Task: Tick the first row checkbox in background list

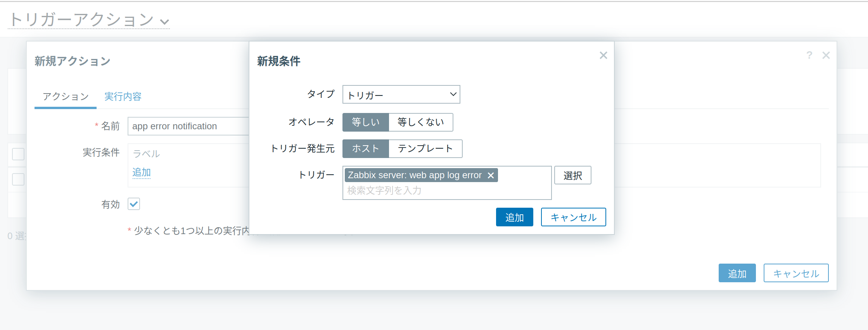Action: pyautogui.click(x=18, y=154)
